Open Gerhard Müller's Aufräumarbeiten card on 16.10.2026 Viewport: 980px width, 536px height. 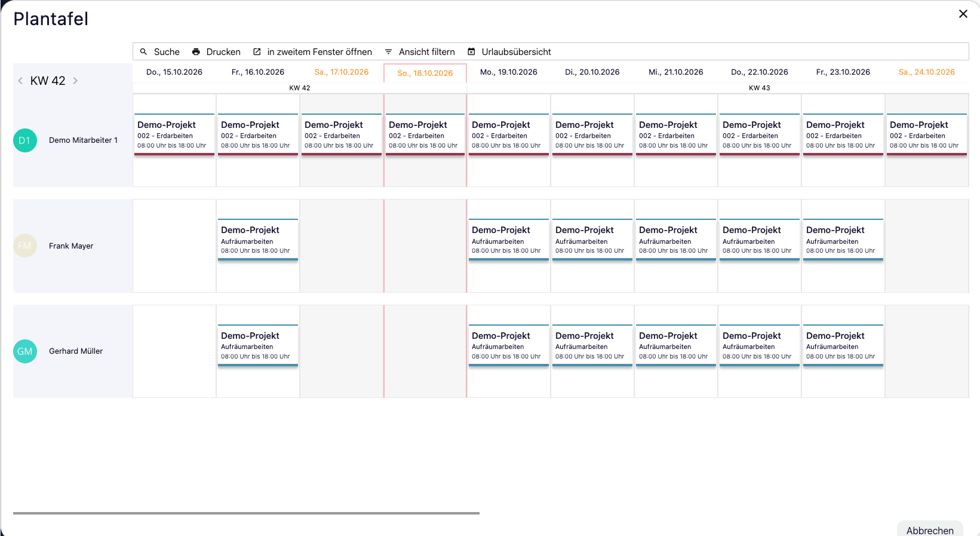[258, 345]
